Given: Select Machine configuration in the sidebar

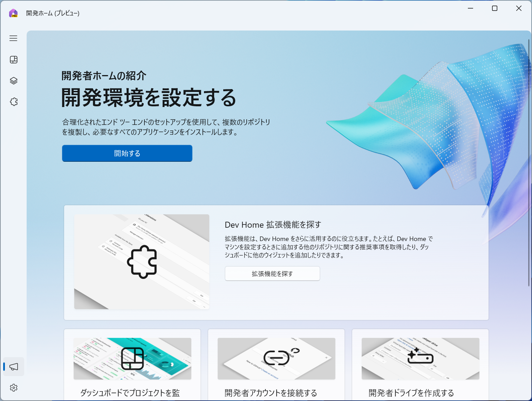Looking at the screenshot, I should coord(13,81).
